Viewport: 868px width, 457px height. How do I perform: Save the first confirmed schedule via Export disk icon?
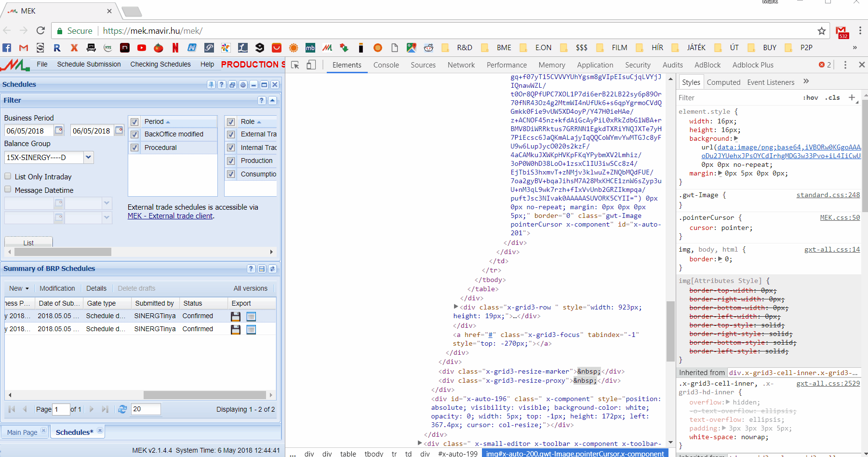[235, 316]
